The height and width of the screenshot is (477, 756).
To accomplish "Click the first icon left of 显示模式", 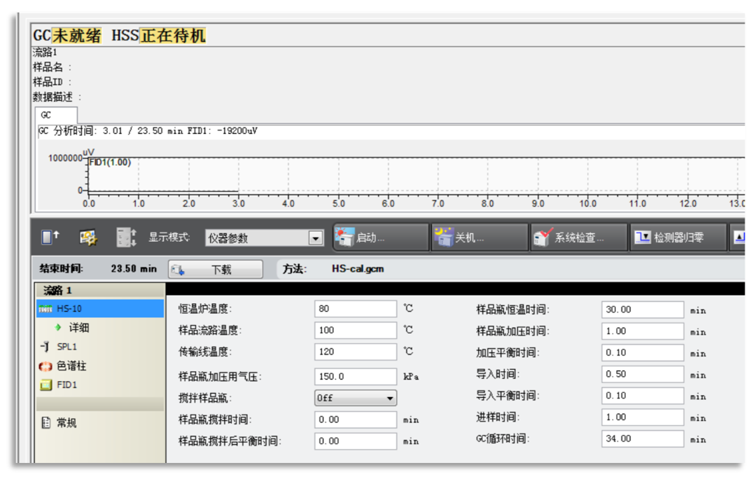I will click(x=50, y=238).
